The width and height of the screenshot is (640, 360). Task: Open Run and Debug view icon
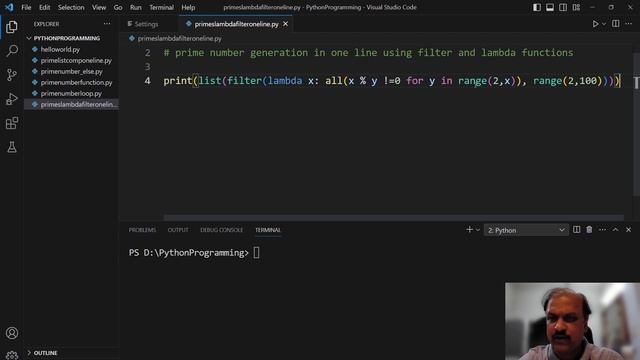click(x=12, y=99)
